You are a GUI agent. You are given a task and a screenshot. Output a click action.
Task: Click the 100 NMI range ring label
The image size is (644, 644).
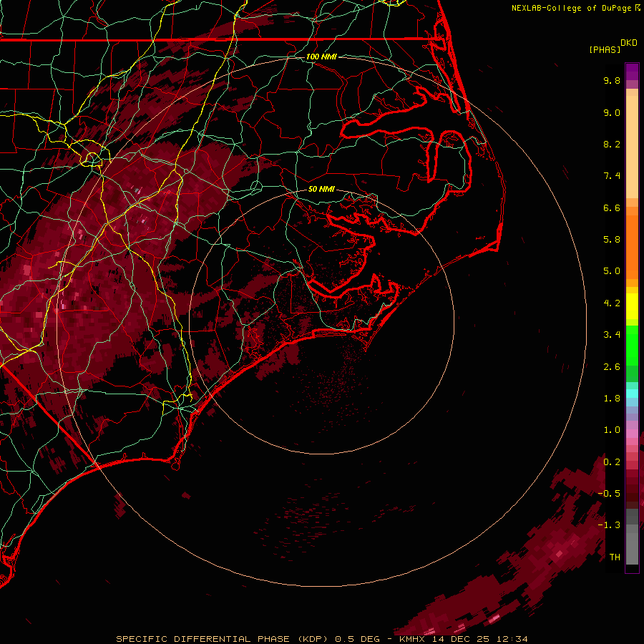point(321,57)
